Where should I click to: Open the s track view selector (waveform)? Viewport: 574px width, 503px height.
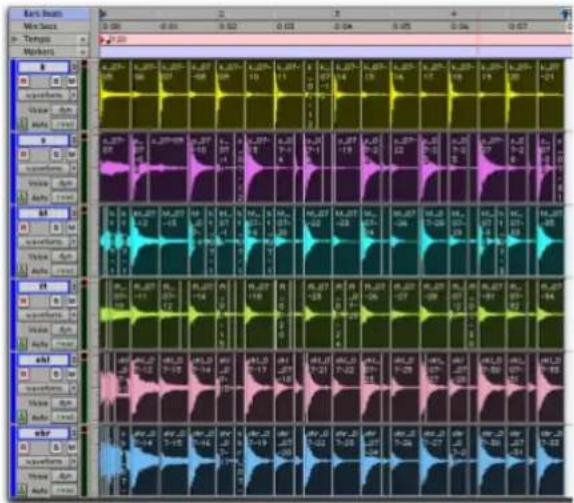(48, 168)
